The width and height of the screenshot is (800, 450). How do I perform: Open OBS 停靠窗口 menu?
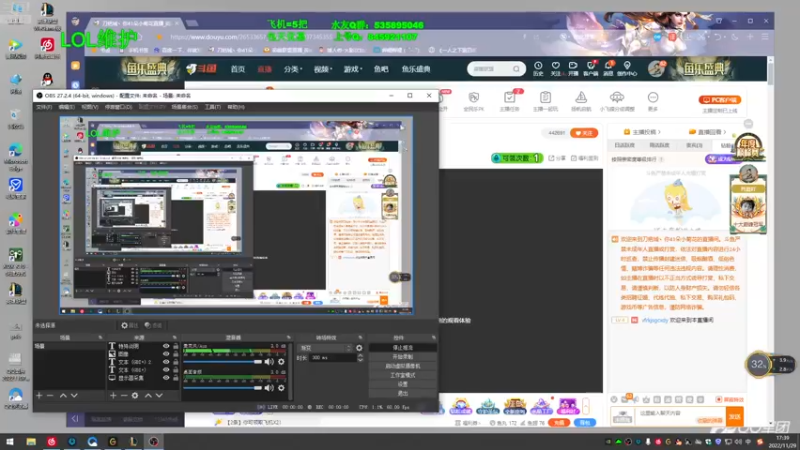118,107
